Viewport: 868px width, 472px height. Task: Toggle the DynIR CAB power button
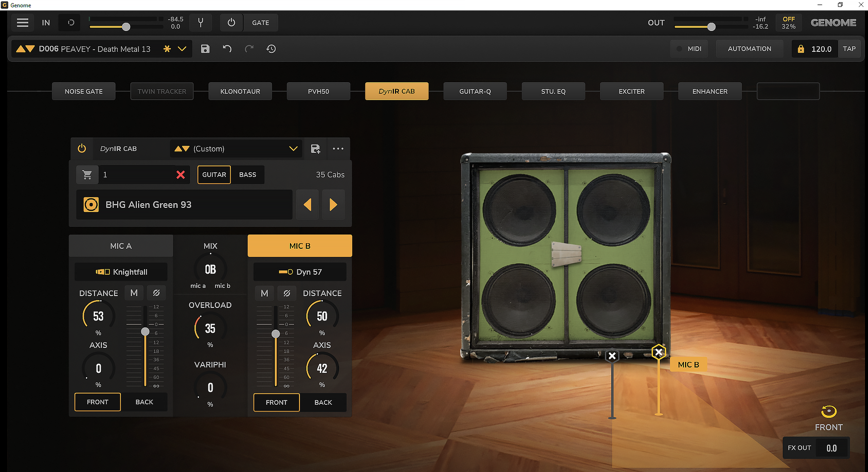click(82, 149)
